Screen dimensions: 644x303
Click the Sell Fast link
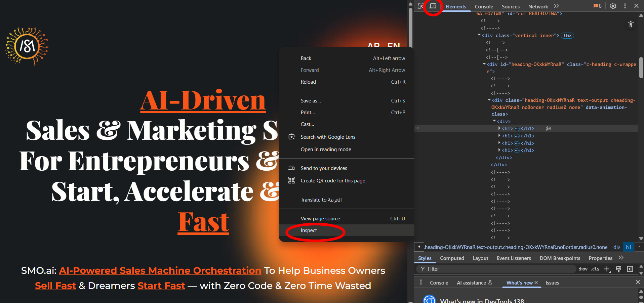(55, 286)
